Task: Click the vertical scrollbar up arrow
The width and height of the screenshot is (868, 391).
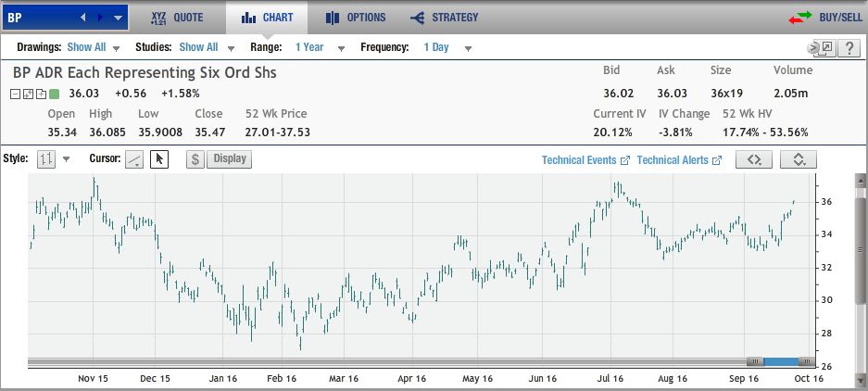Action: (861, 179)
